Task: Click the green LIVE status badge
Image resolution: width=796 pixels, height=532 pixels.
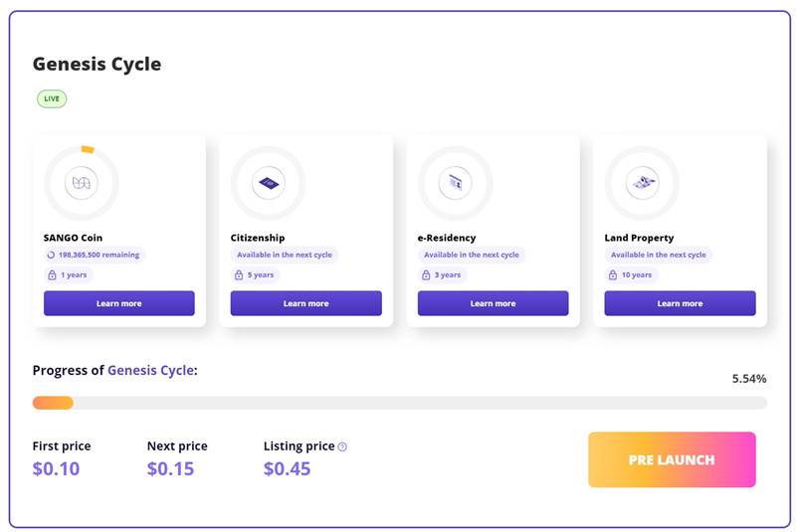Action: coord(52,98)
